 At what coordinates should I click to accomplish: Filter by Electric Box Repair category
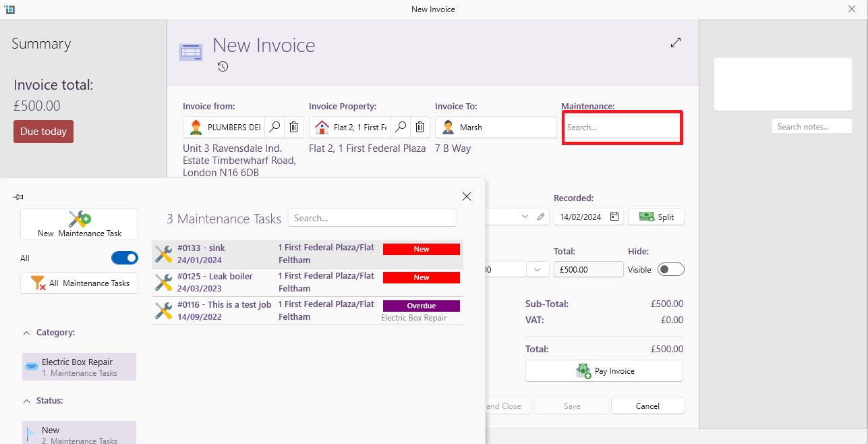click(79, 366)
